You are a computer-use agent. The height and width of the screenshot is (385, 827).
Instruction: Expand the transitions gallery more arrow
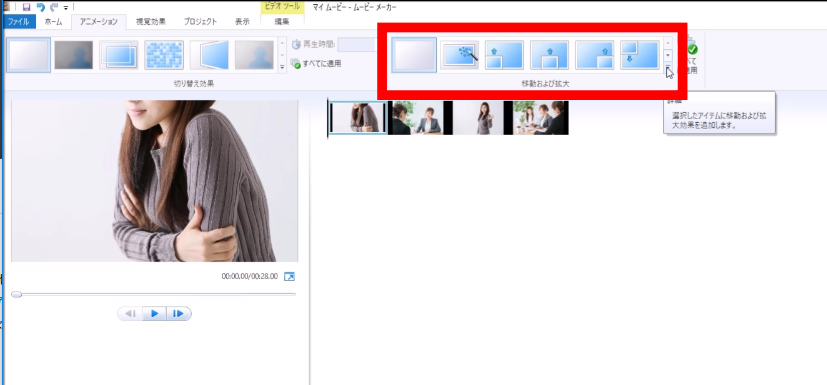coord(282,67)
